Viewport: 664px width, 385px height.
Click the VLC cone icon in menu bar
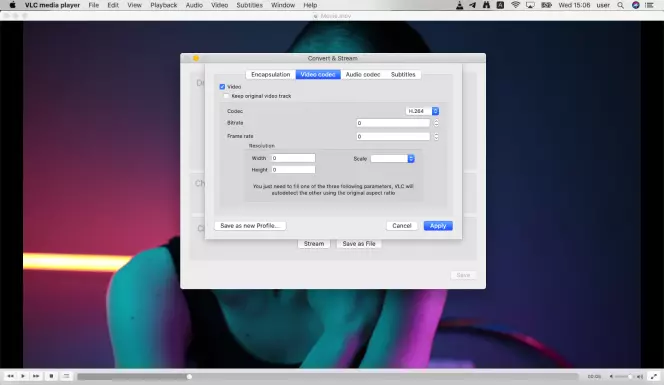pyautogui.click(x=459, y=5)
